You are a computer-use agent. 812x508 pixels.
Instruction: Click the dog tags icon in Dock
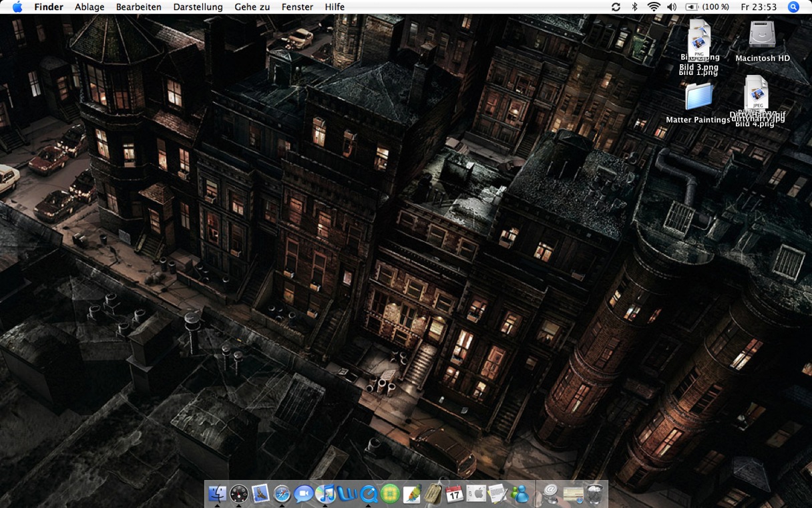click(x=433, y=493)
